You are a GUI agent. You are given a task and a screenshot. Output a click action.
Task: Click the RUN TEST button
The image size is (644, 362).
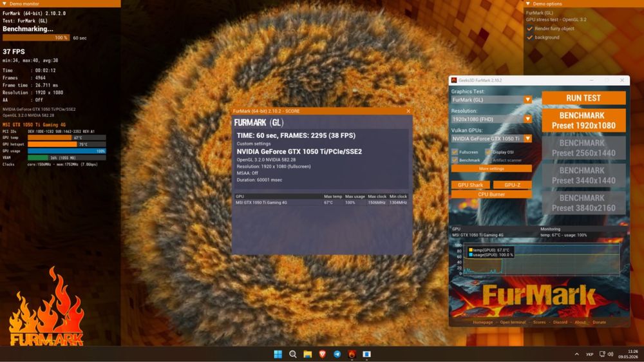(583, 98)
